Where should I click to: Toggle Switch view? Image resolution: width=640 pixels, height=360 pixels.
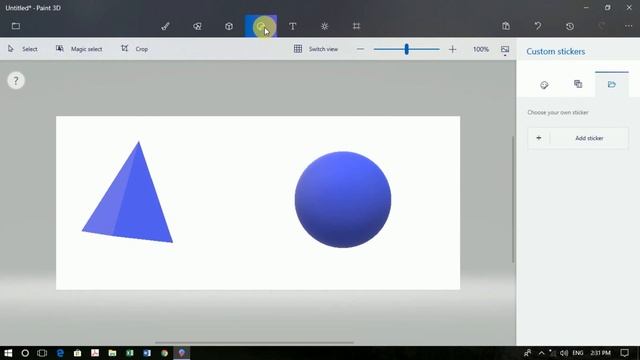click(x=316, y=49)
